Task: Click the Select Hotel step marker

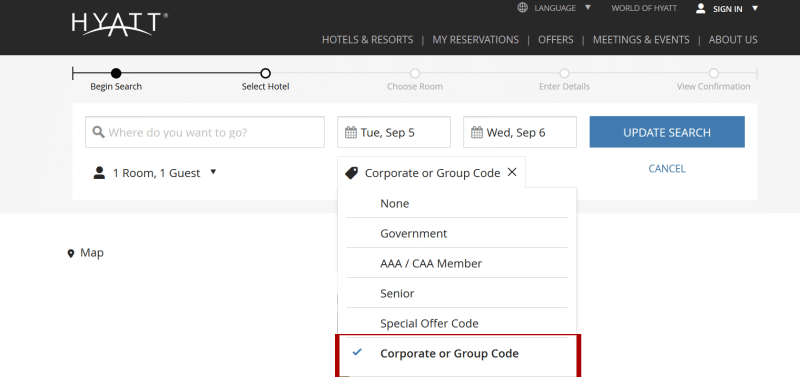Action: [265, 73]
